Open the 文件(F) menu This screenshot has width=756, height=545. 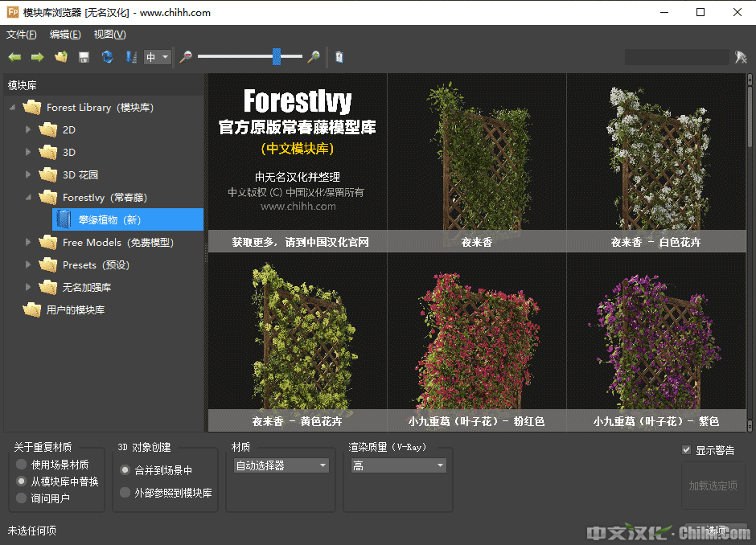(22, 35)
